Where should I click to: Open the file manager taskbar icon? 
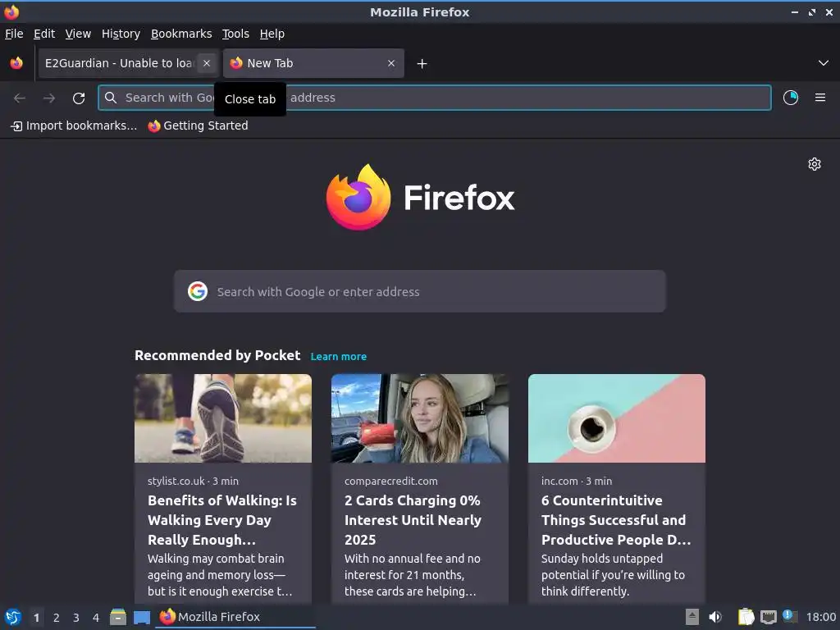click(x=118, y=617)
